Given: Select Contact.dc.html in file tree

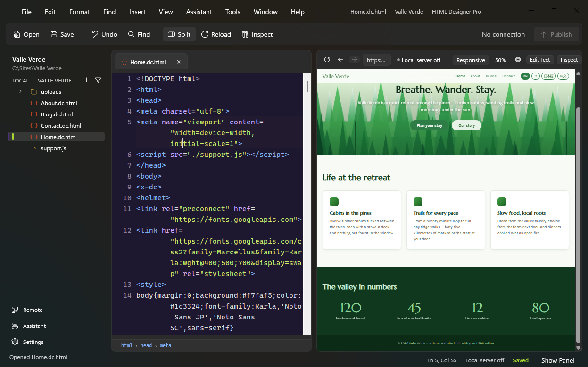Looking at the screenshot, I should (56, 125).
